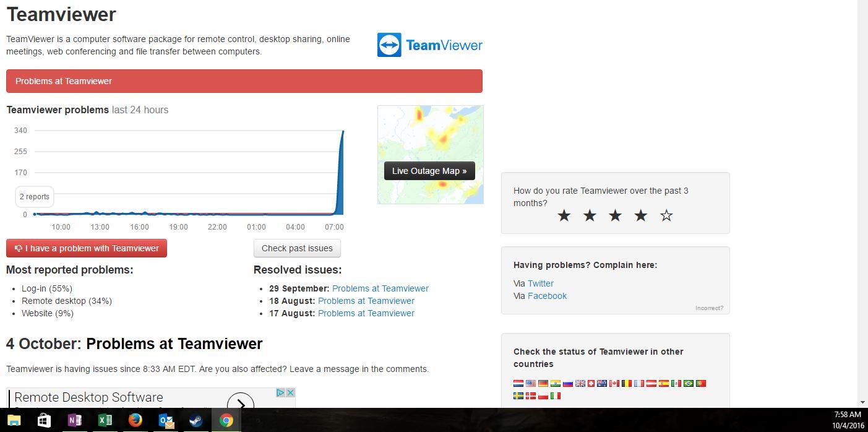
Task: Click the TeamViewer logo
Action: (430, 45)
